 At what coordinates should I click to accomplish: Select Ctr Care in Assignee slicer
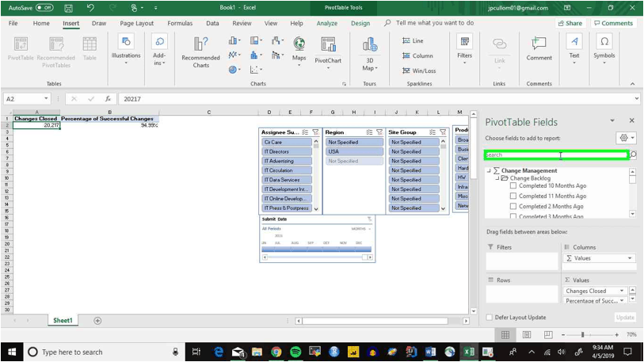click(x=287, y=142)
